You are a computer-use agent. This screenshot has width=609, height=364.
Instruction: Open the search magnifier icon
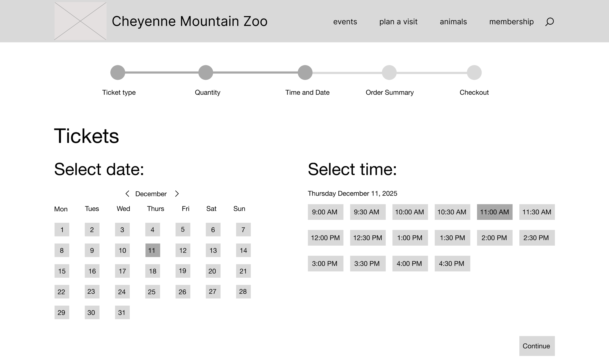coord(549,22)
